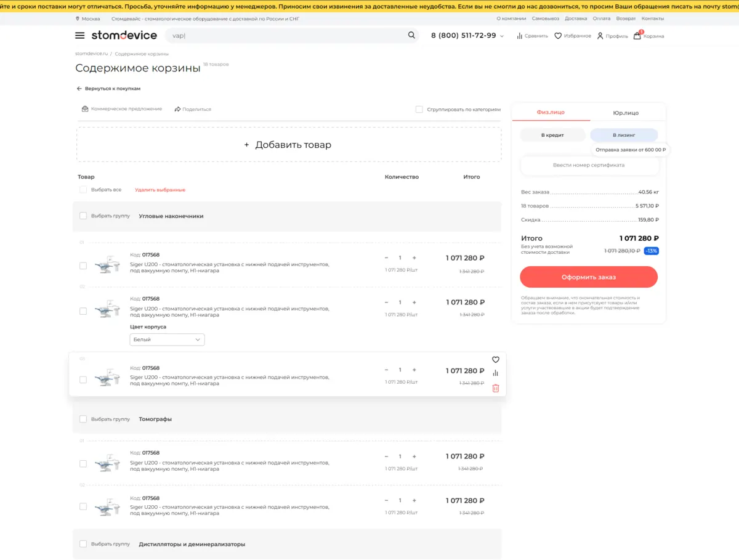Decrease quantity of second Томографы item
The image size is (739, 560).
(386, 501)
